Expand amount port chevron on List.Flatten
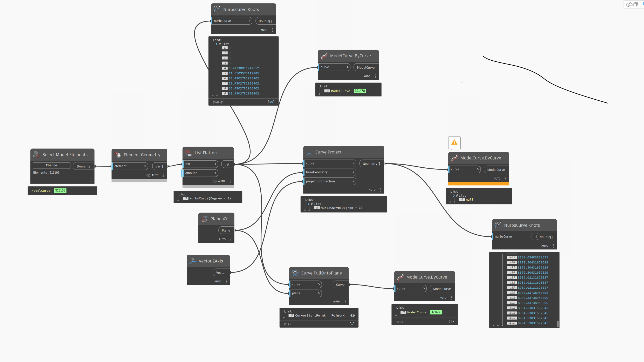This screenshot has width=644, height=362. (x=215, y=173)
